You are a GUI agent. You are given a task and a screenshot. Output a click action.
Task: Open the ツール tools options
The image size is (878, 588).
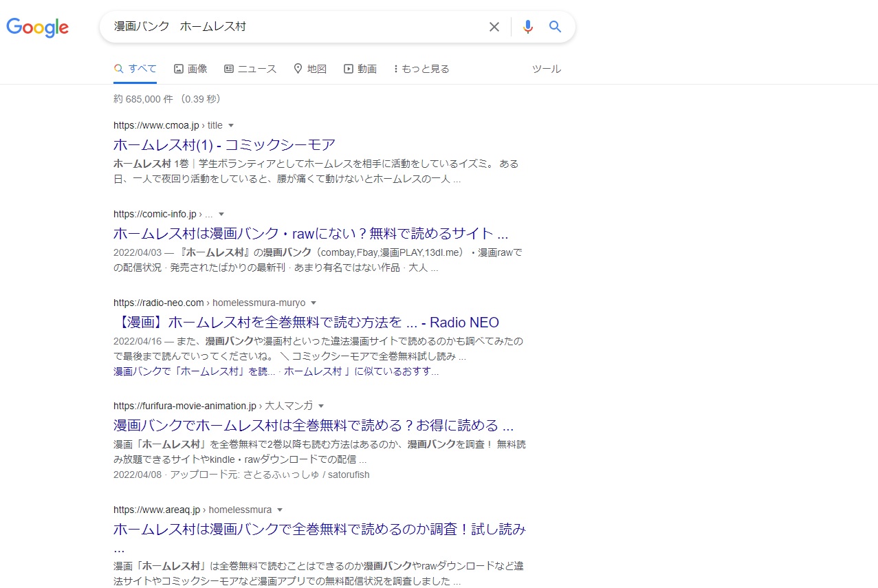coord(546,69)
